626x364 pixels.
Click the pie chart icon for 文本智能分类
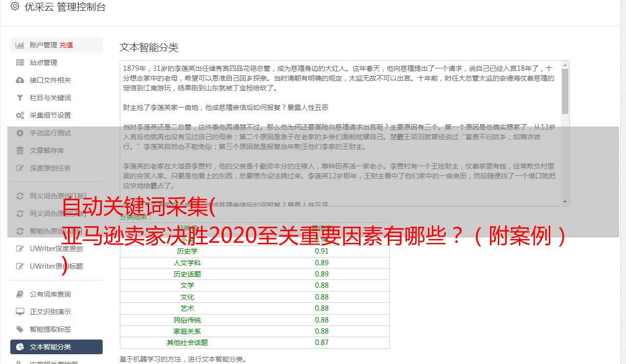click(x=20, y=347)
